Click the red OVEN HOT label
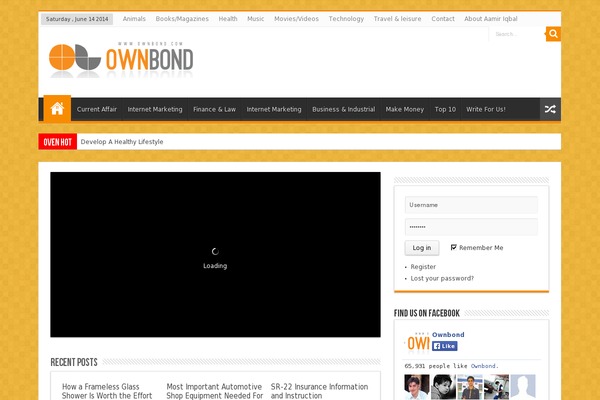600x400 pixels. click(x=57, y=142)
